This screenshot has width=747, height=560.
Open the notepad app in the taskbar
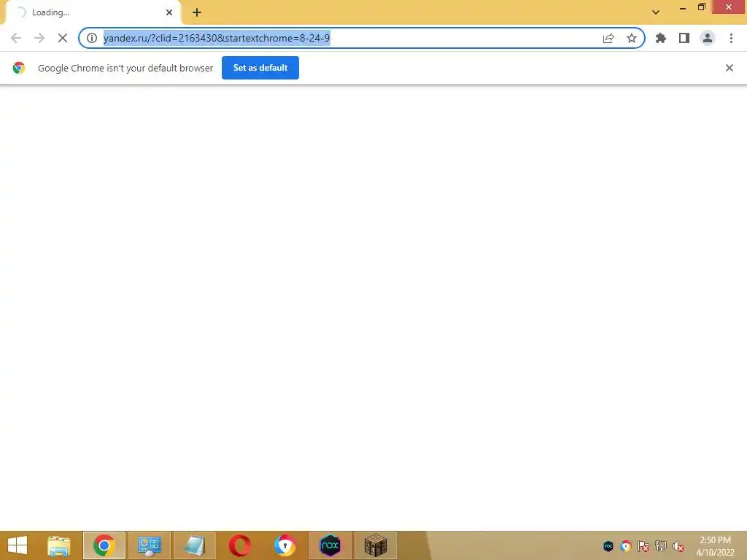194,545
